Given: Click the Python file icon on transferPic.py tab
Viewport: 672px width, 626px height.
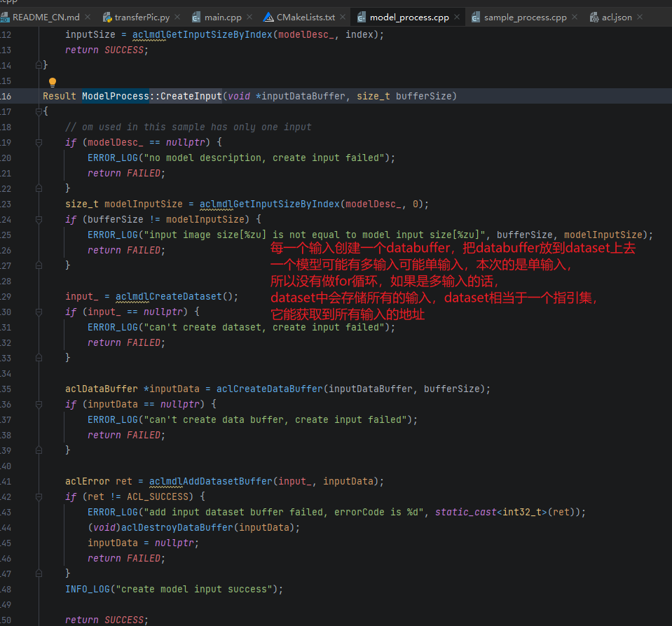Looking at the screenshot, I should (x=107, y=17).
